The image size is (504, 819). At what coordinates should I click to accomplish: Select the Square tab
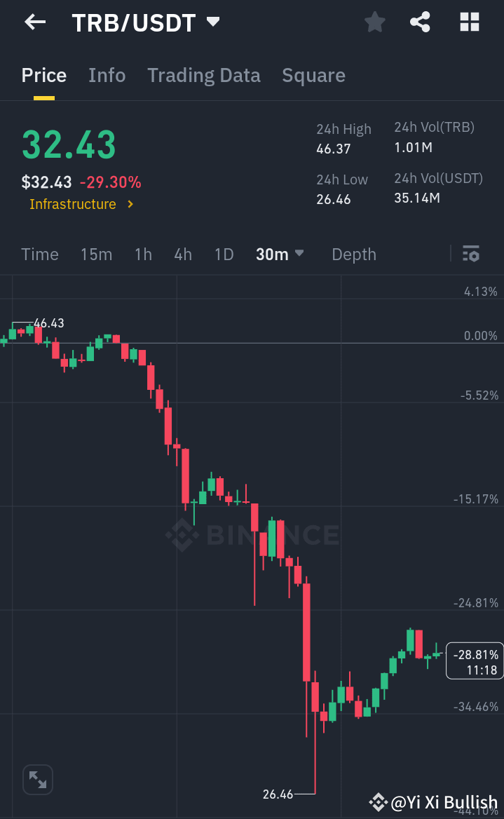coord(313,75)
